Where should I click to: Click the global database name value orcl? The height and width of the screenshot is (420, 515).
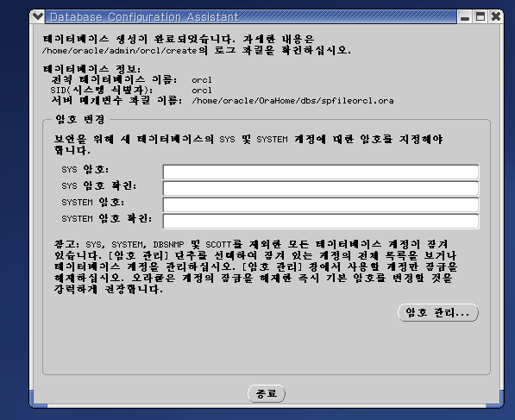click(x=202, y=80)
